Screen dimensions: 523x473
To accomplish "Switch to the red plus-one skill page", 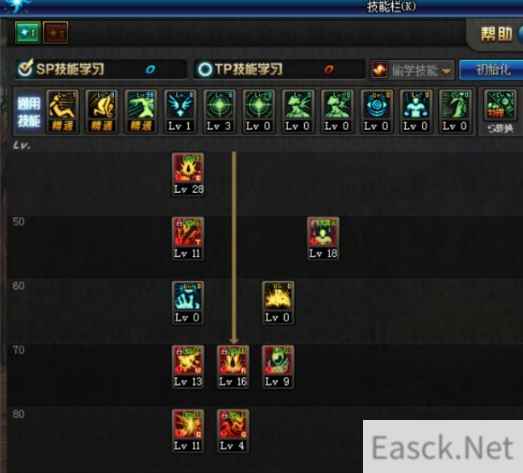I will pyautogui.click(x=55, y=33).
